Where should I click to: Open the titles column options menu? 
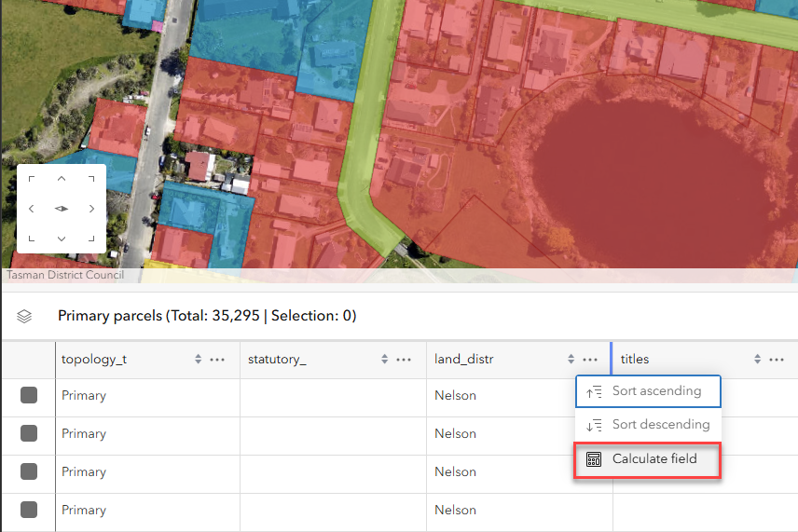click(x=777, y=360)
